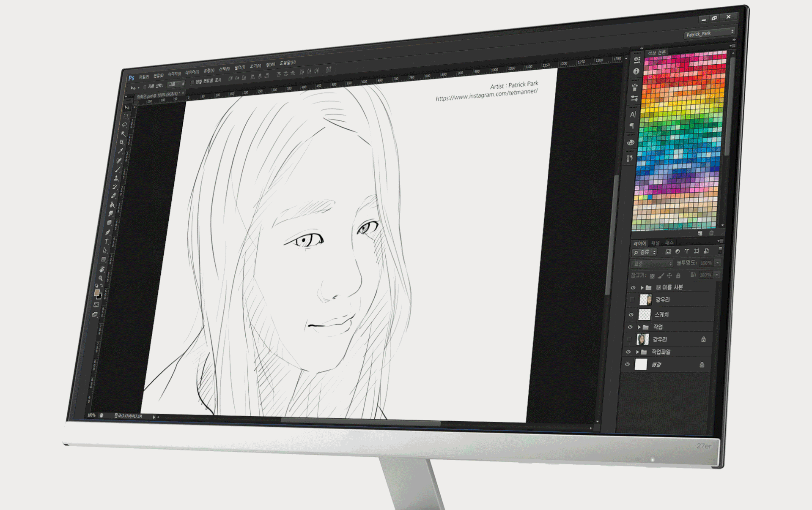Open the Info panel icon
Viewport: 812px width, 510px height.
(636, 71)
